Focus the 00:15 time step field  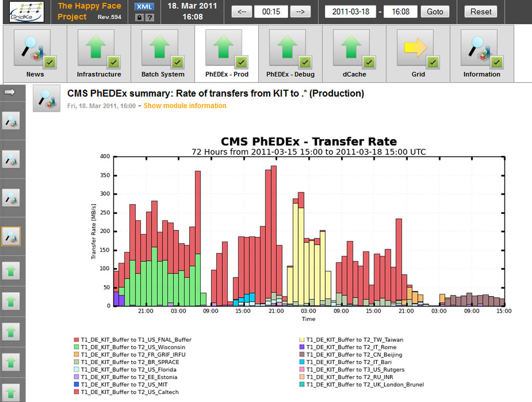(x=271, y=11)
